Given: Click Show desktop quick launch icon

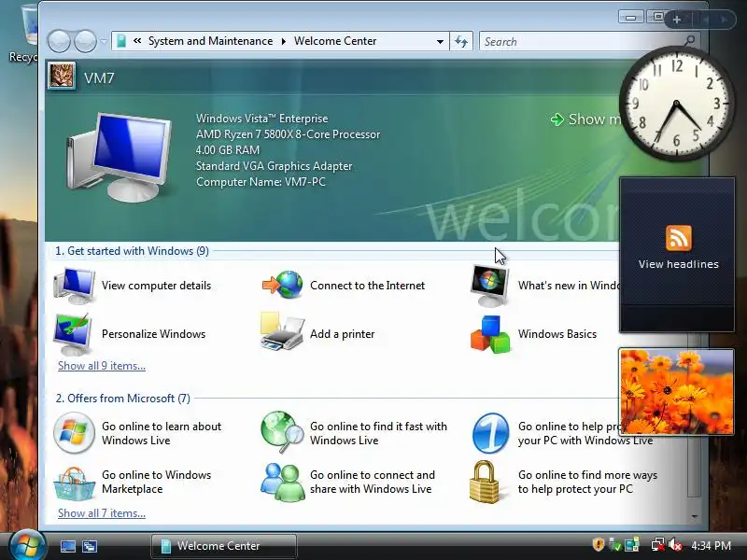Looking at the screenshot, I should tap(67, 546).
